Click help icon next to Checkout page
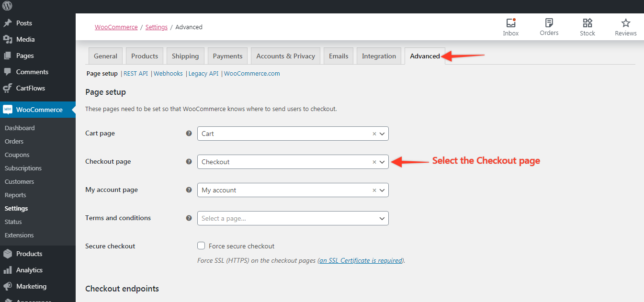Screen dimensions: 644x302 (189, 162)
